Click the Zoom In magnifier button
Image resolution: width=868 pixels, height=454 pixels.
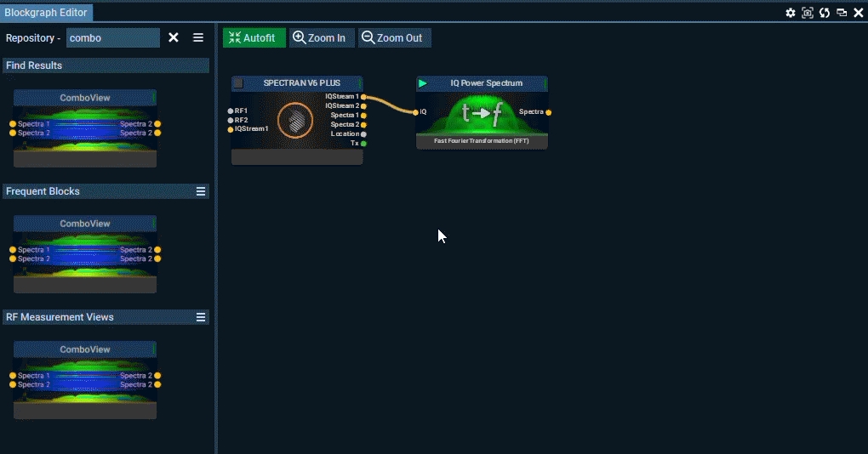click(x=320, y=37)
